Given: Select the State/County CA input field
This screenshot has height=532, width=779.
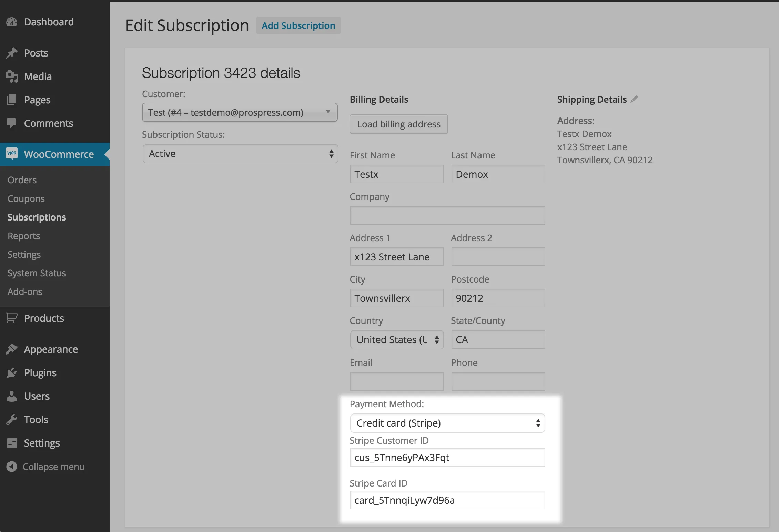Looking at the screenshot, I should (498, 340).
